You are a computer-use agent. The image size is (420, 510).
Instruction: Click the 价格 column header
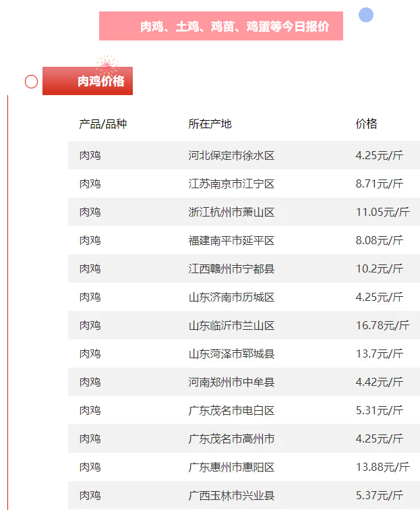[x=366, y=123]
